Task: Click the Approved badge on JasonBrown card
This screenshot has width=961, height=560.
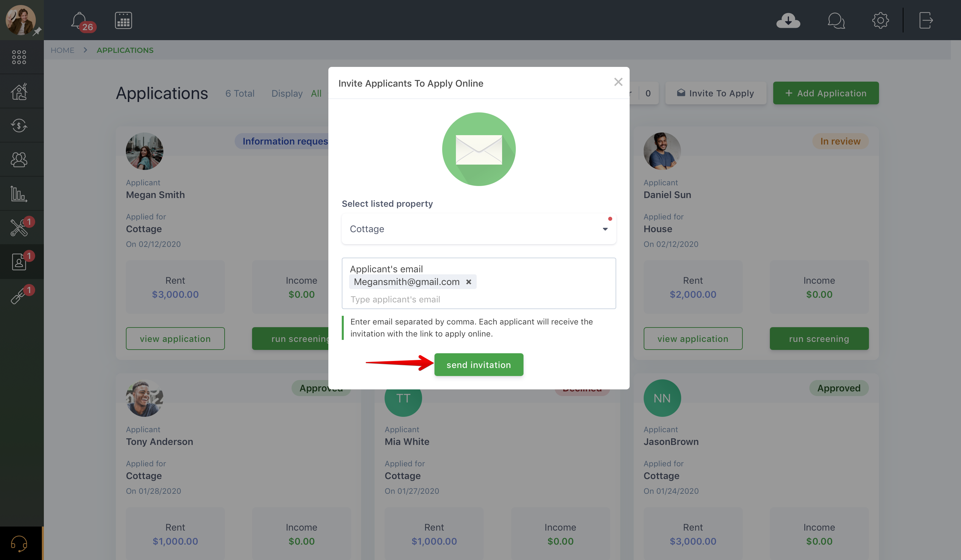Action: tap(838, 388)
